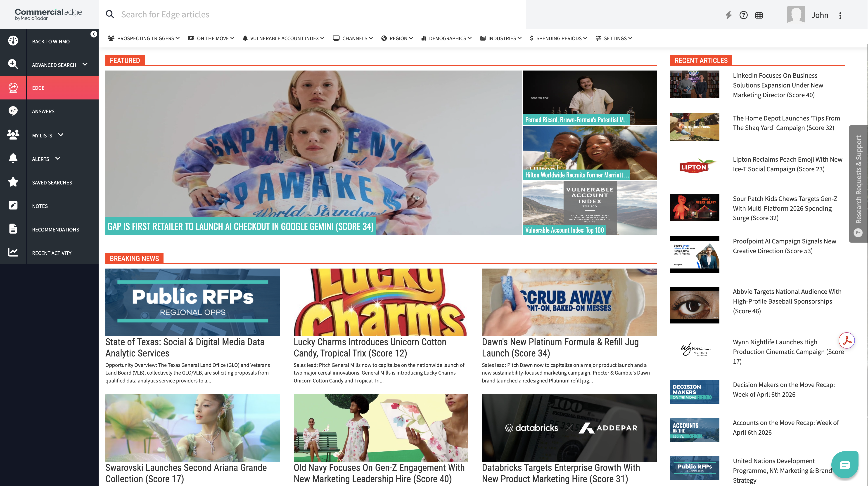This screenshot has height=486, width=868.
Task: Expand the Alerts submenu chevron
Action: point(58,158)
